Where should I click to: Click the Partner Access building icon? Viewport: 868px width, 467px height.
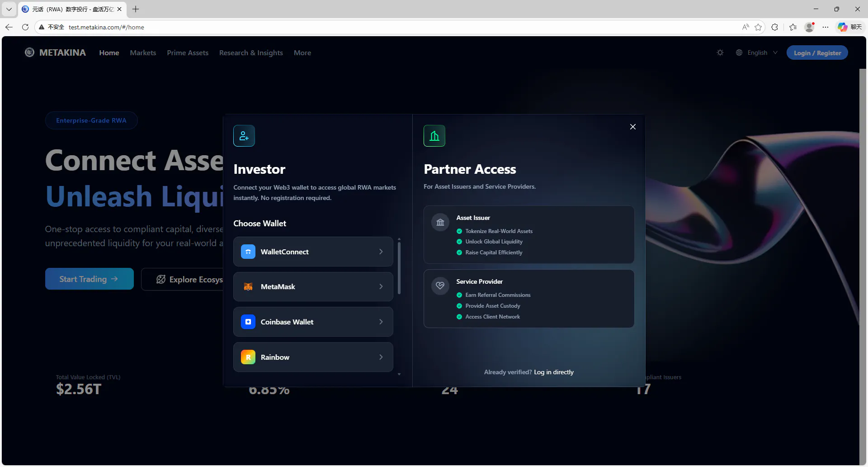tap(434, 136)
